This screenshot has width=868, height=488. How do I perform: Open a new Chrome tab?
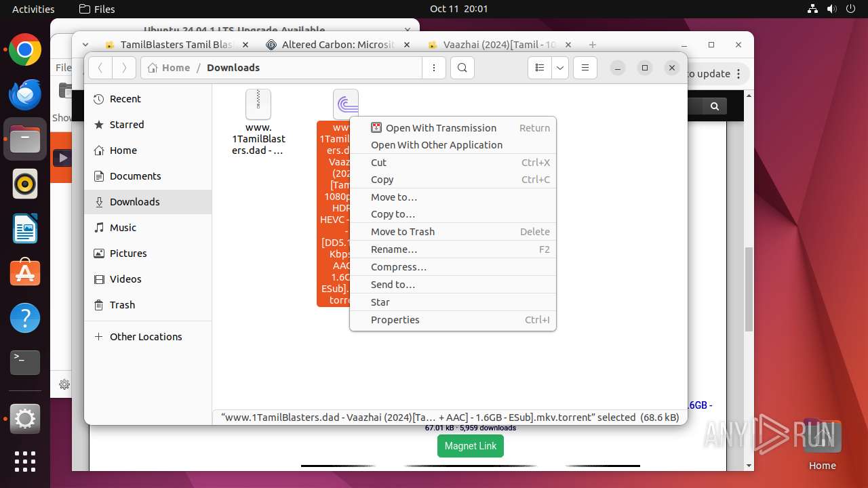pyautogui.click(x=593, y=45)
